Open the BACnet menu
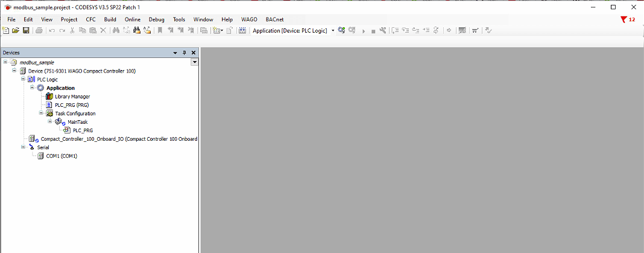The height and width of the screenshot is (253, 644). coord(275,19)
